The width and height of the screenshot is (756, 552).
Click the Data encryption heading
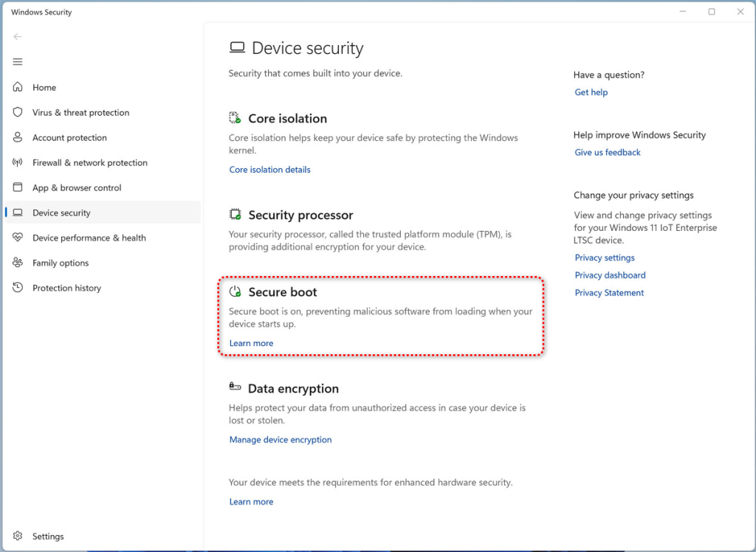pyautogui.click(x=293, y=389)
